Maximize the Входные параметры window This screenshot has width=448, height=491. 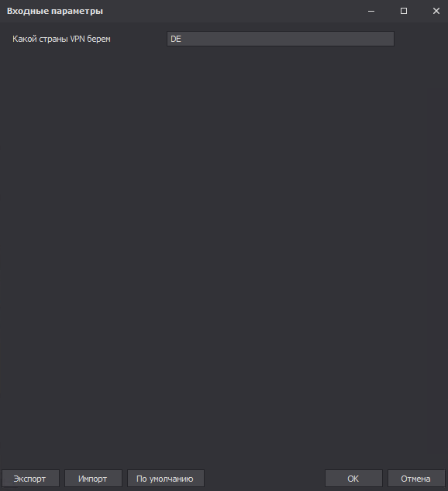coord(404,11)
